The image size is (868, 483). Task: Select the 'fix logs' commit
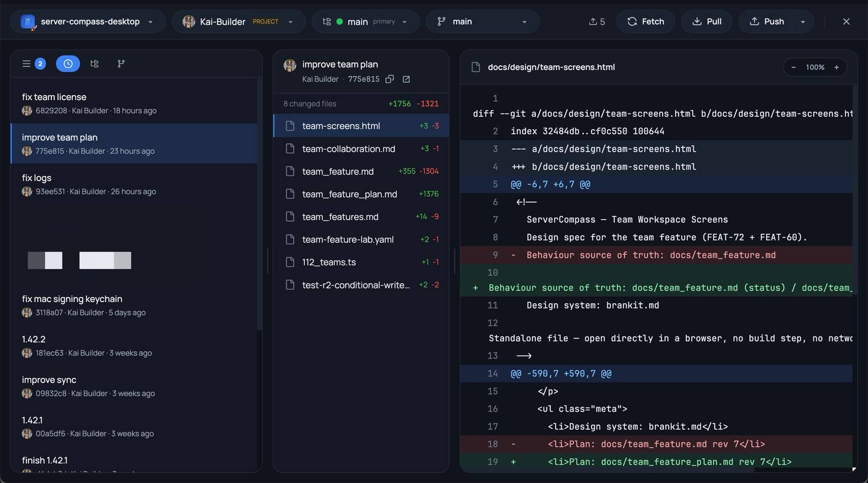(x=134, y=184)
